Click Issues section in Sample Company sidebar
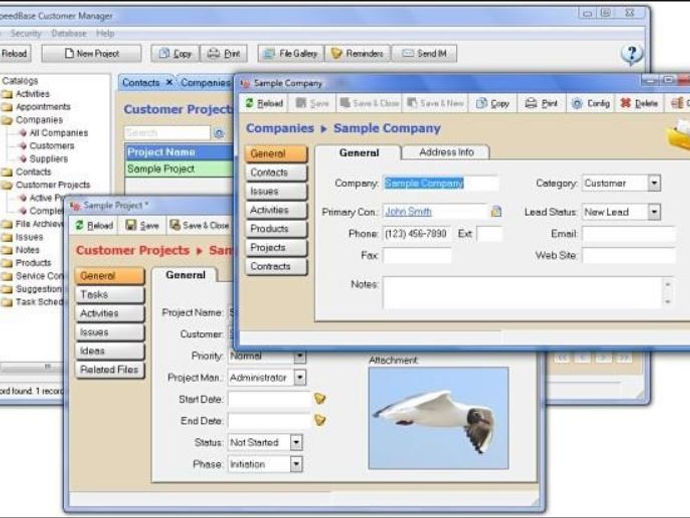690x518 pixels. pyautogui.click(x=276, y=191)
